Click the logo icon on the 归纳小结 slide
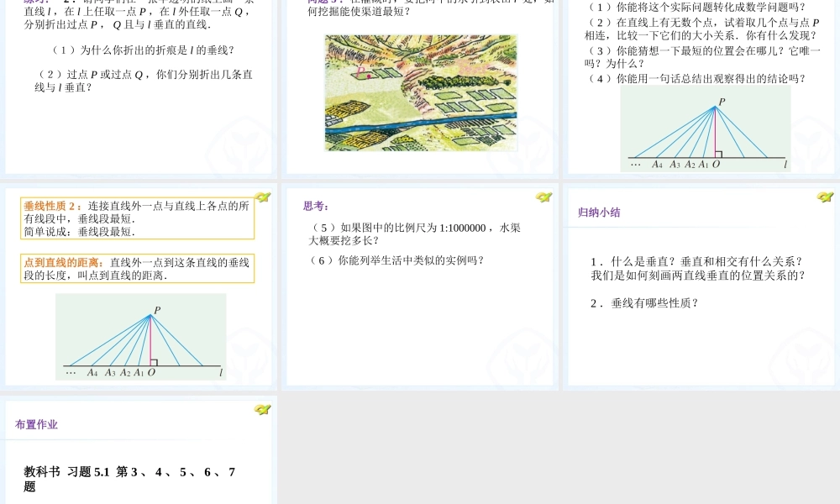 pos(825,197)
